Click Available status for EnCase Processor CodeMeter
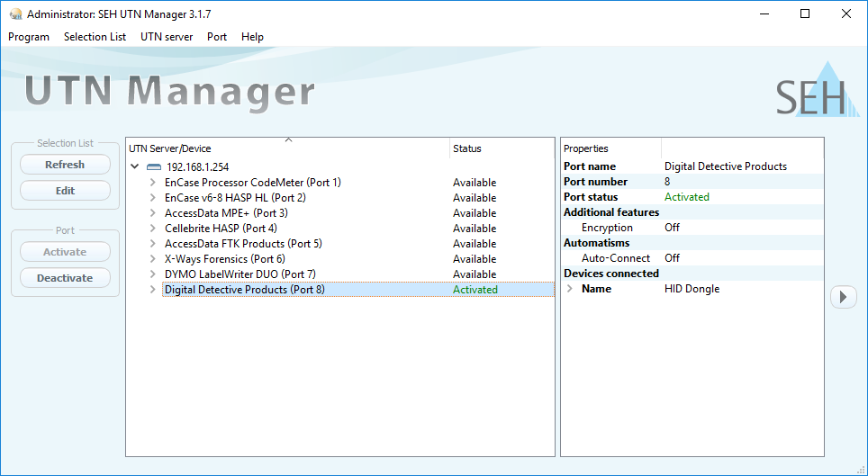868x476 pixels. [x=475, y=182]
